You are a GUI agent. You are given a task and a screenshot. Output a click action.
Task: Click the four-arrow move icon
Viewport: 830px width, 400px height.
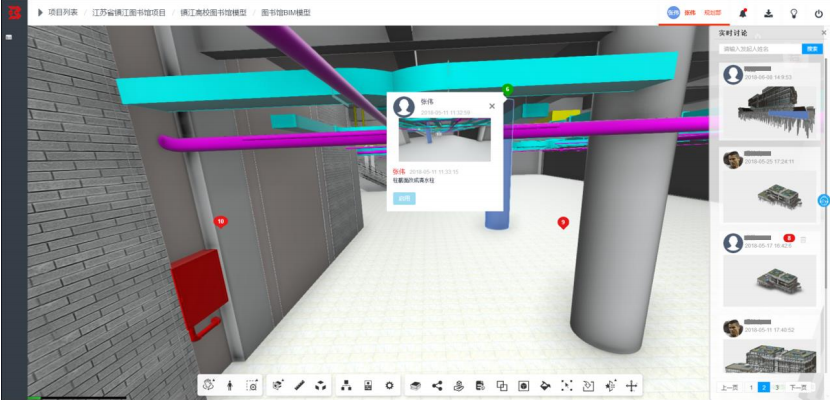tap(631, 386)
